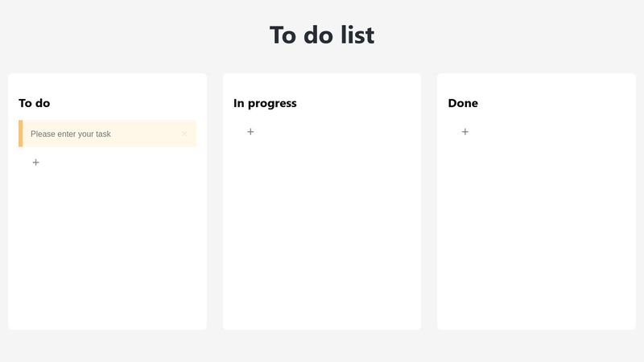Click the word "list" in the title
The width and height of the screenshot is (644, 362).
(353, 35)
